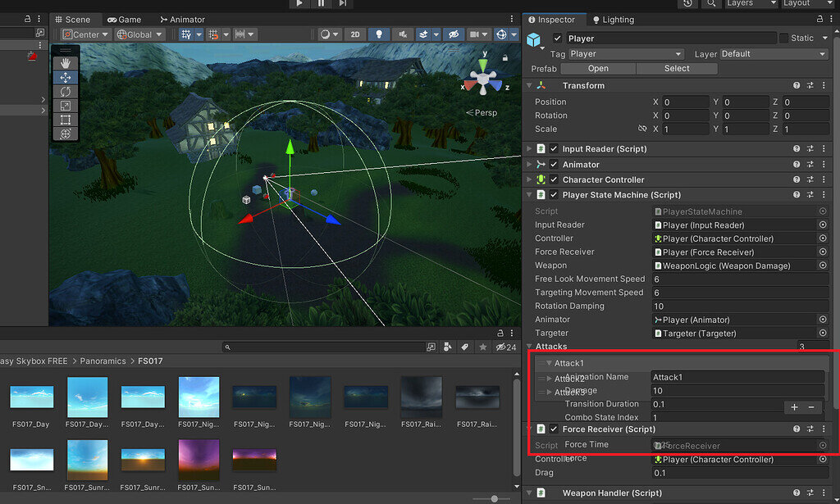Toggle gizmo visibility with the eye icon
Screen dimensions: 840x504
point(454,34)
